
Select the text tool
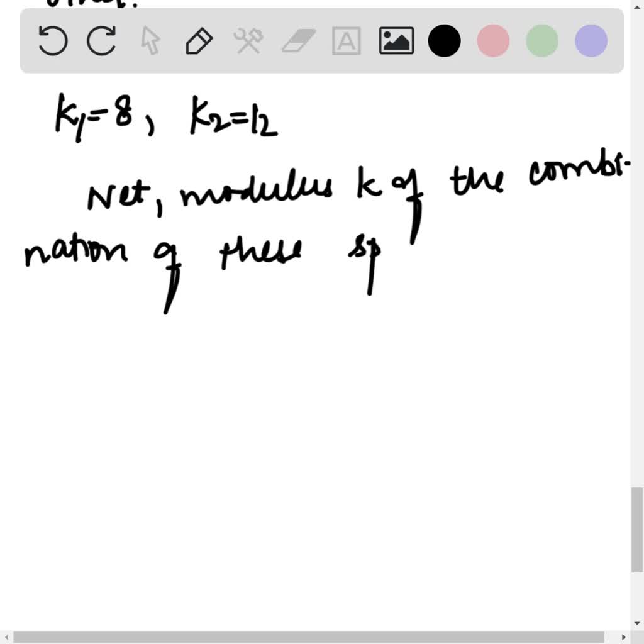[345, 41]
